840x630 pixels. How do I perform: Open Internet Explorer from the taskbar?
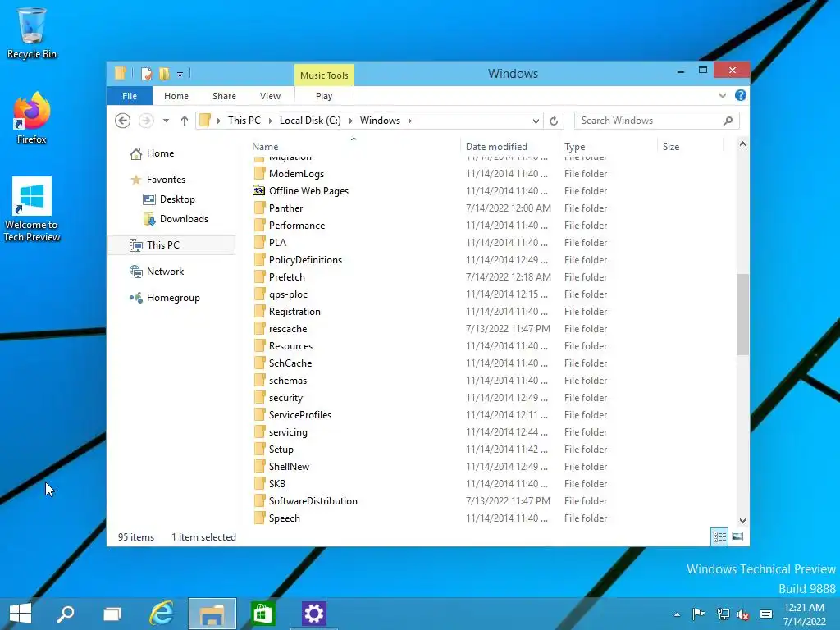click(162, 614)
